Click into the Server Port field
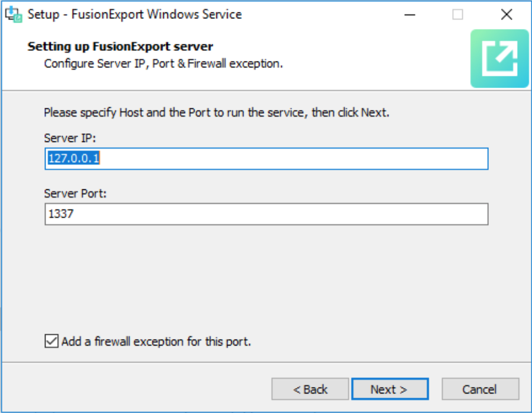532x413 pixels. 266,214
